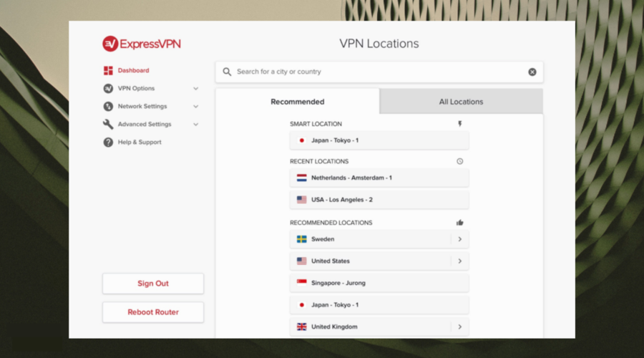Select United States in recommended locations
This screenshot has height=358, width=644.
pyautogui.click(x=379, y=261)
